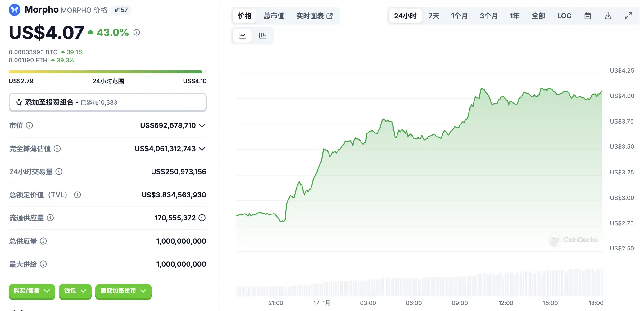The image size is (644, 311).
Task: Click the 24小时范围 price range bar
Action: (x=107, y=72)
